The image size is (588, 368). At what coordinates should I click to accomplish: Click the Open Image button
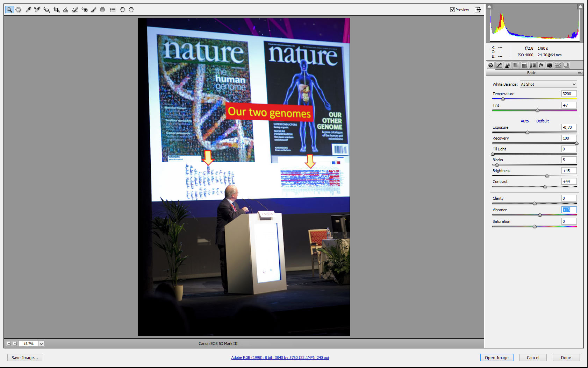click(x=496, y=358)
